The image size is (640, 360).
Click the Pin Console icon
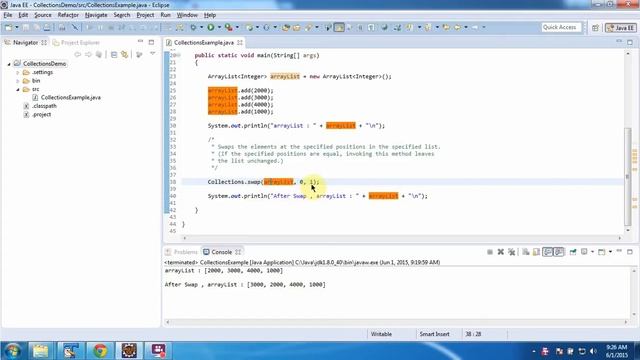tap(573, 252)
